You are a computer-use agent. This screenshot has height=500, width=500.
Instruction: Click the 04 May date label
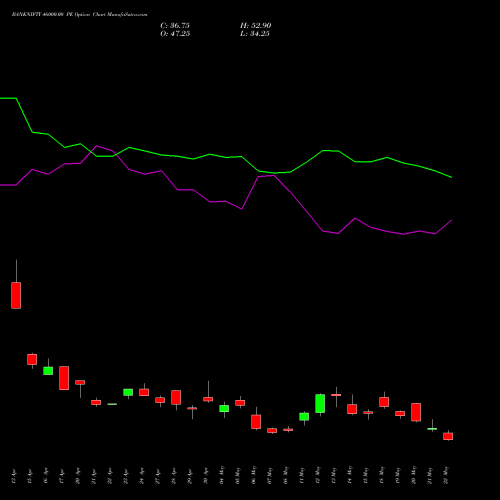[222, 475]
